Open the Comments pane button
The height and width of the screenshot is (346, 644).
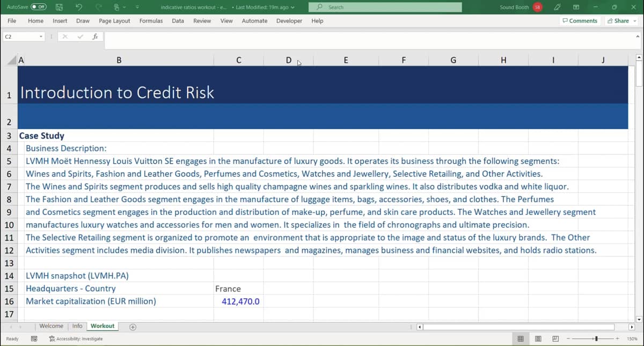[580, 20]
